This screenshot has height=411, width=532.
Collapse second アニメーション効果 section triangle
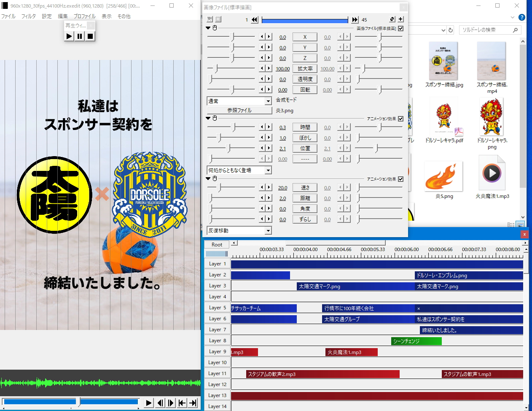tap(208, 179)
